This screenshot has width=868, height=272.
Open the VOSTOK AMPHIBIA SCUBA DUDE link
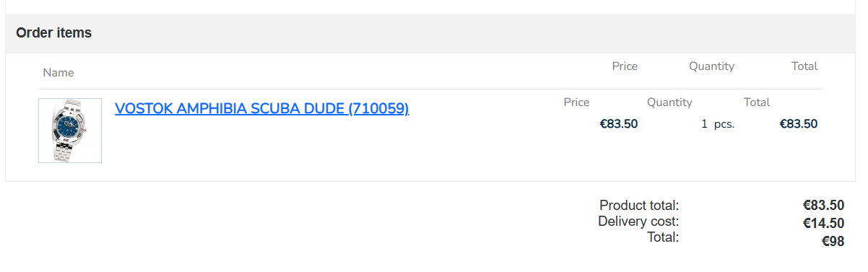pyautogui.click(x=261, y=109)
